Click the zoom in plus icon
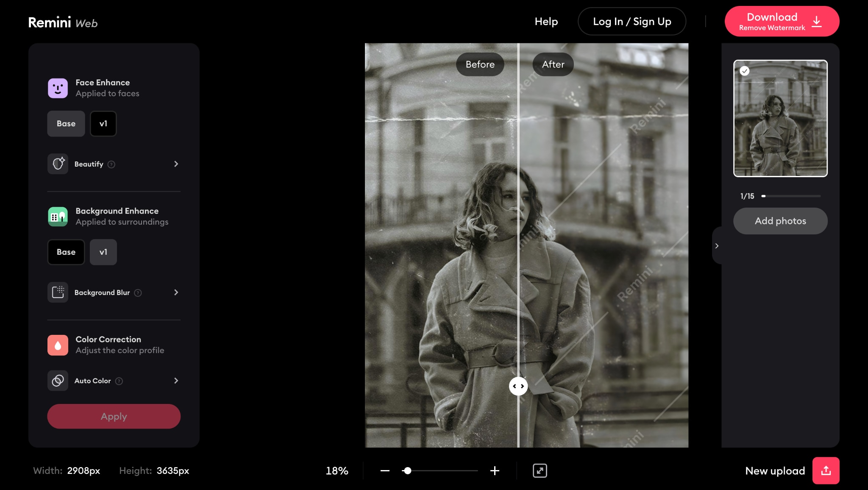 pos(495,471)
